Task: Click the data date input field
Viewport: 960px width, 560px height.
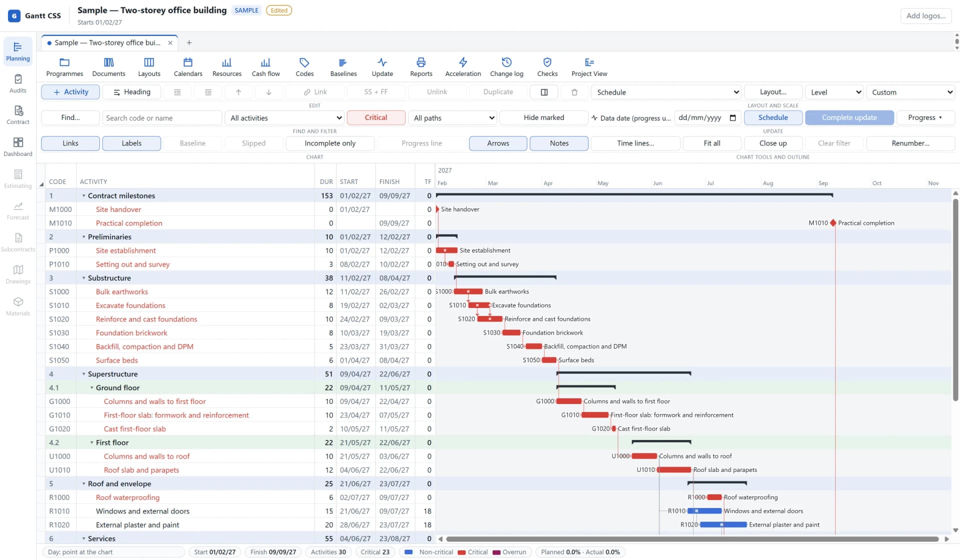Action: coord(707,118)
